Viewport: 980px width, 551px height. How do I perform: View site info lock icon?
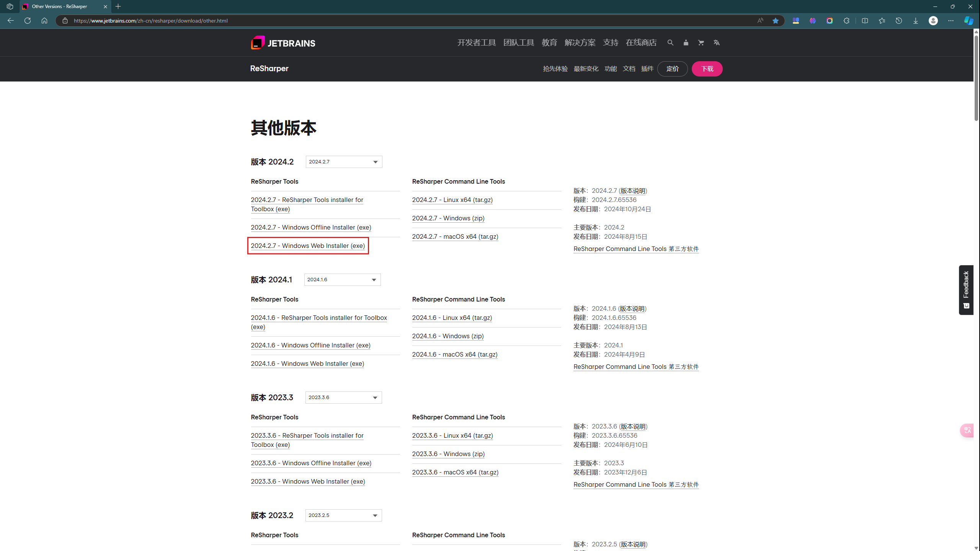click(x=65, y=21)
